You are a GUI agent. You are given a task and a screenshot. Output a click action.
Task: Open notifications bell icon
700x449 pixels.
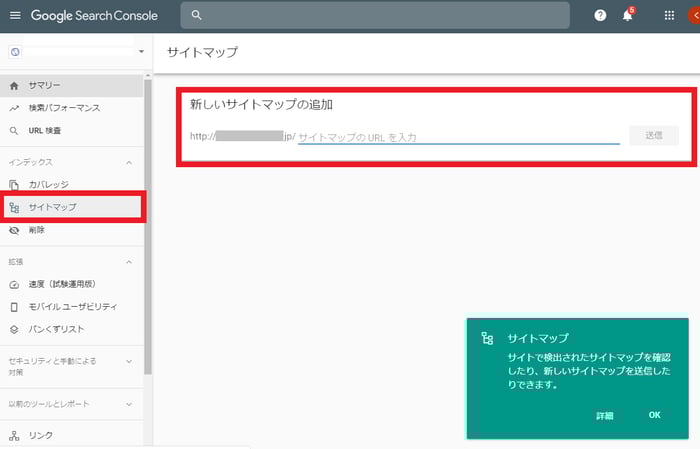[x=628, y=15]
